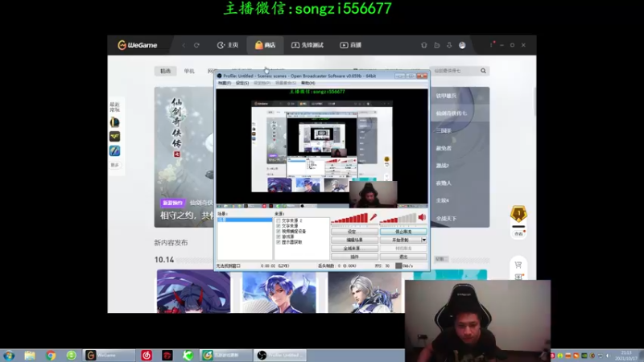The width and height of the screenshot is (644, 362).
Task: Click the OBS 插件 button
Action: pos(354,257)
